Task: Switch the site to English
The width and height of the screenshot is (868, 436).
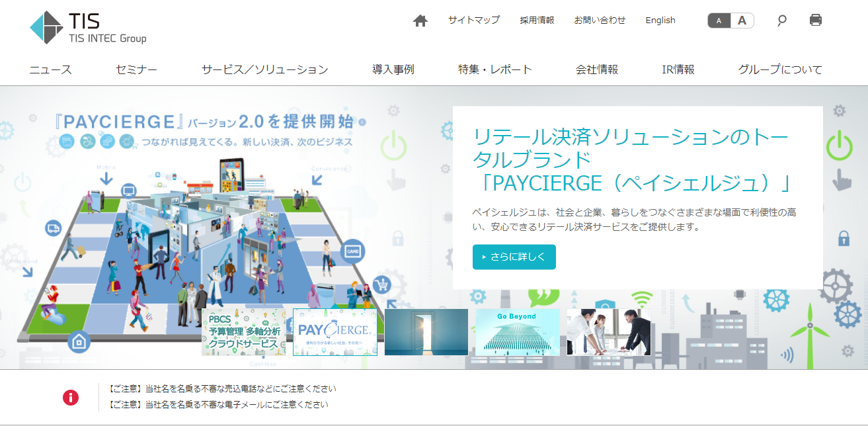Action: click(660, 20)
